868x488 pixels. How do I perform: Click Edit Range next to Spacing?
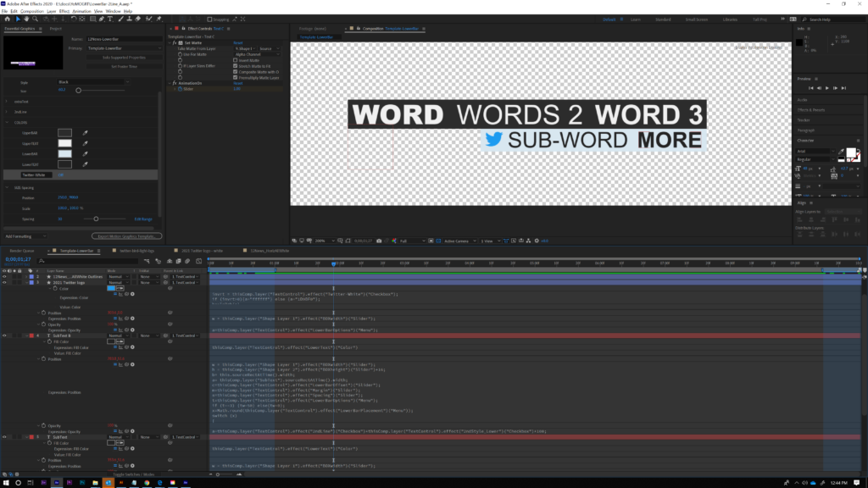(142, 219)
